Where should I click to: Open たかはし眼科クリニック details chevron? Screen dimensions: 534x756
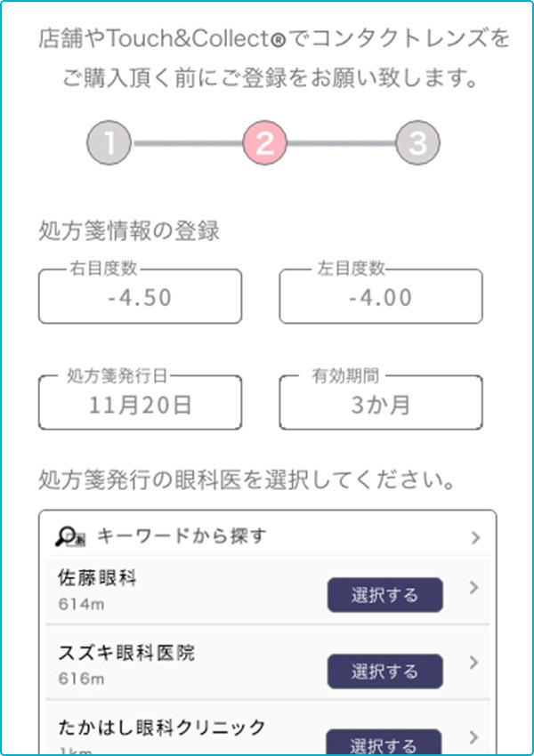tap(473, 737)
